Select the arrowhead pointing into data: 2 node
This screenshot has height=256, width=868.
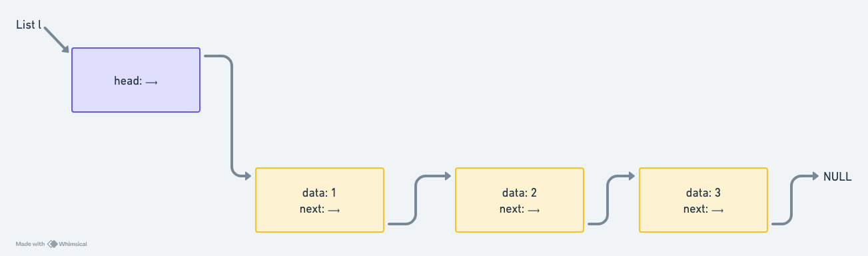tap(447, 176)
